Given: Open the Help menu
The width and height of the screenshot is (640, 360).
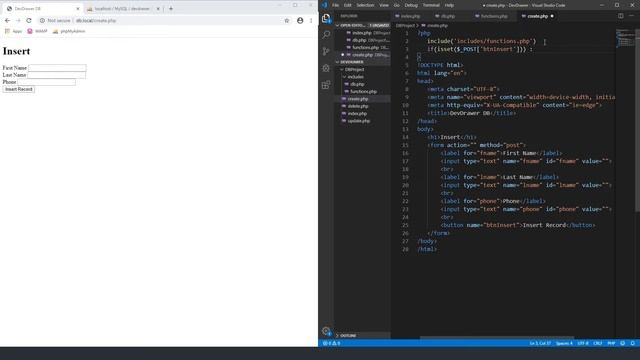Looking at the screenshot, I should [x=449, y=5].
